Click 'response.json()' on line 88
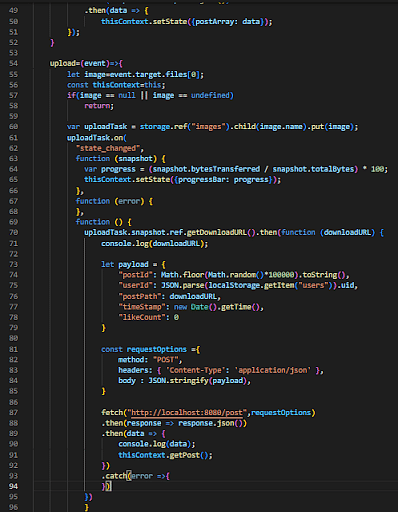 click(211, 423)
